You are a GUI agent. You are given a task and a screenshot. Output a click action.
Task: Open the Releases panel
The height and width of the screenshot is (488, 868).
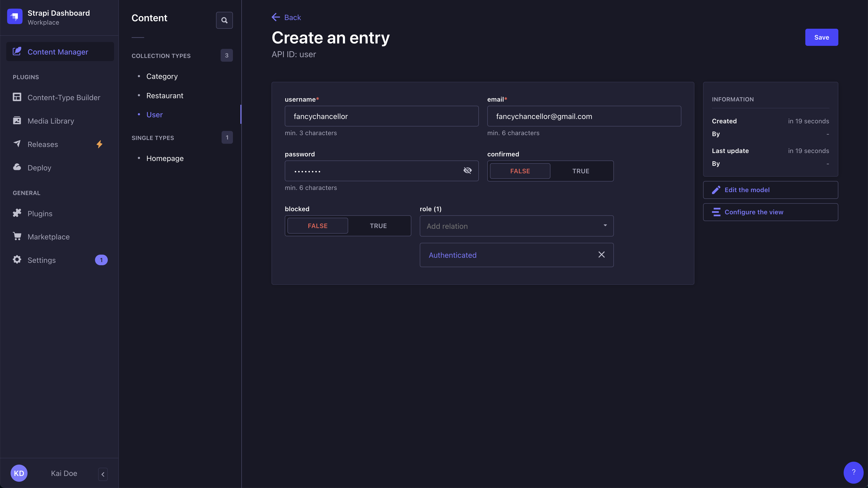tap(43, 144)
